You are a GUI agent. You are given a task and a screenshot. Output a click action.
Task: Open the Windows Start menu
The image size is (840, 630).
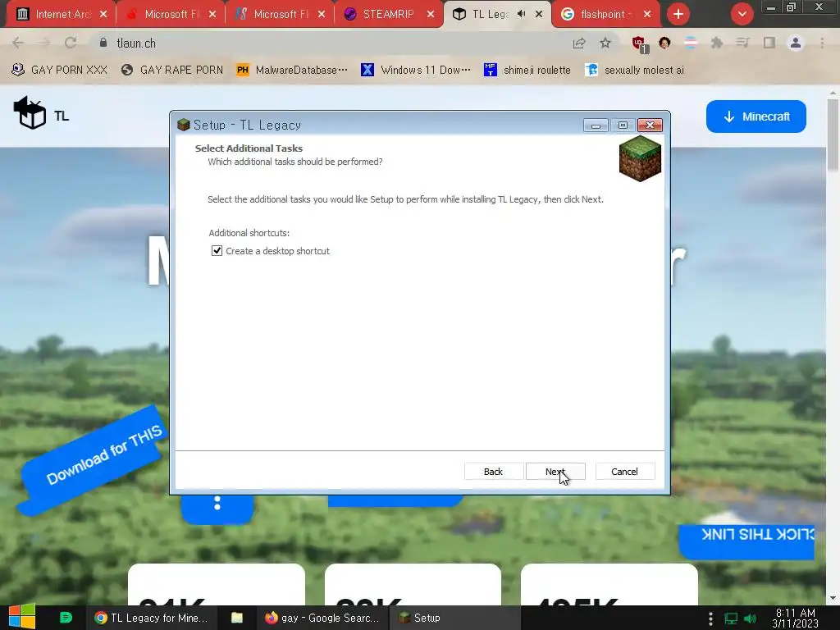(x=22, y=617)
